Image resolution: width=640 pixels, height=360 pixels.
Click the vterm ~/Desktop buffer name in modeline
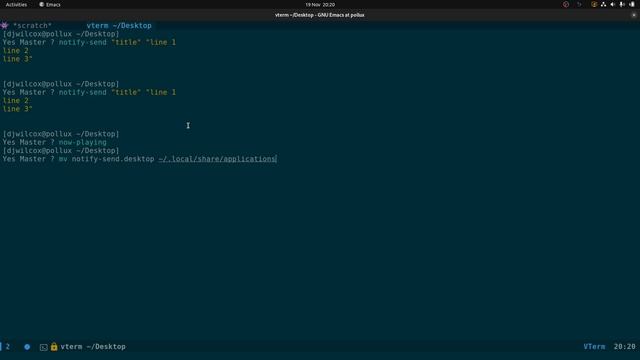tap(93, 347)
